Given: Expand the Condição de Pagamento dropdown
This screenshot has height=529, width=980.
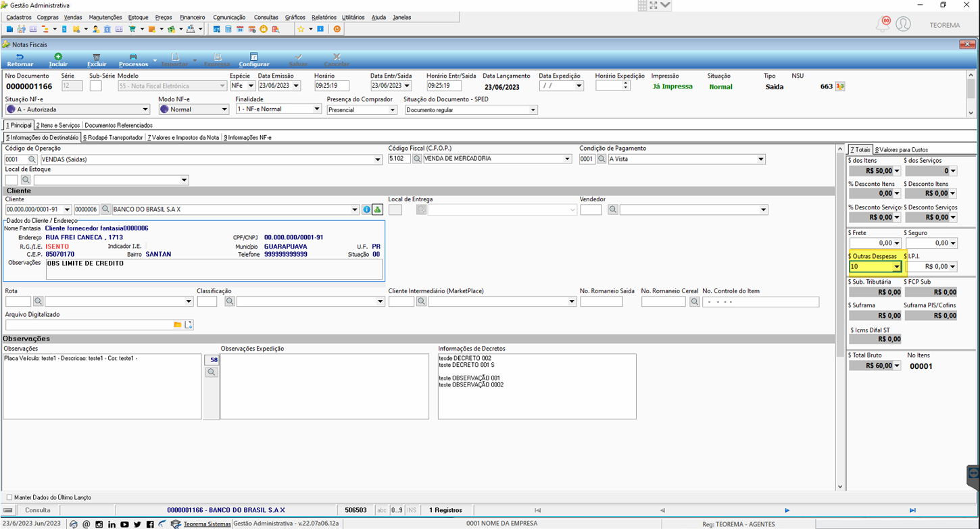Looking at the screenshot, I should 761,159.
